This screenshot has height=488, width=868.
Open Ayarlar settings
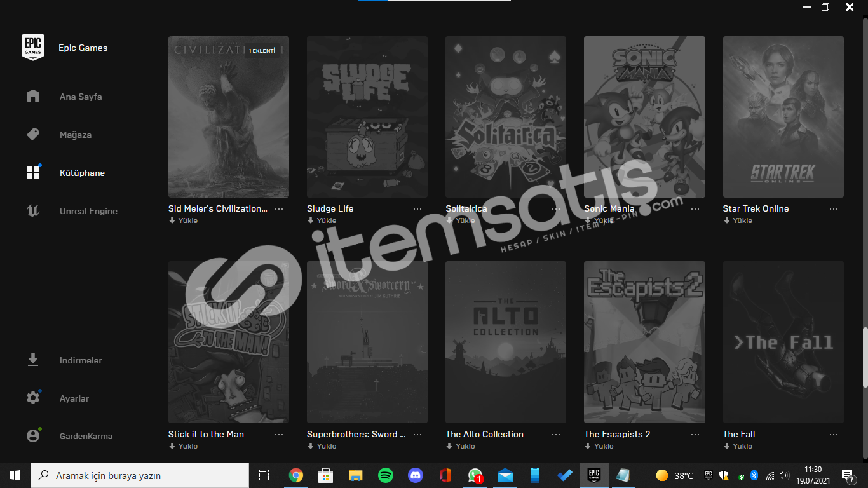coord(74,398)
